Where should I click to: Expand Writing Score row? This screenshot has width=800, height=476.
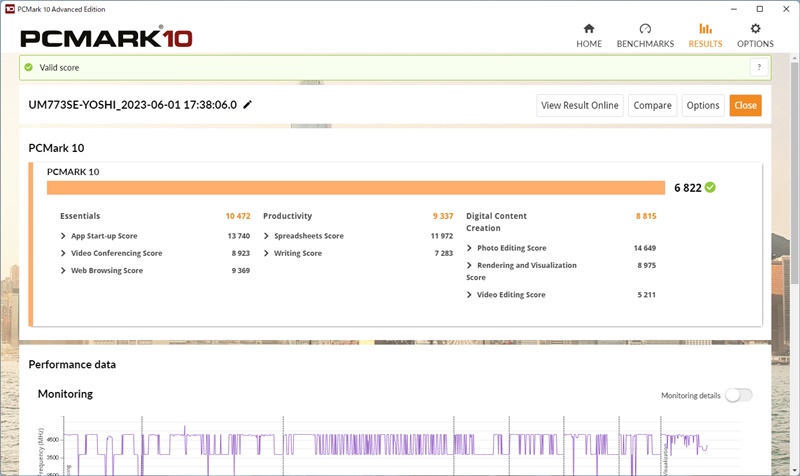267,253
